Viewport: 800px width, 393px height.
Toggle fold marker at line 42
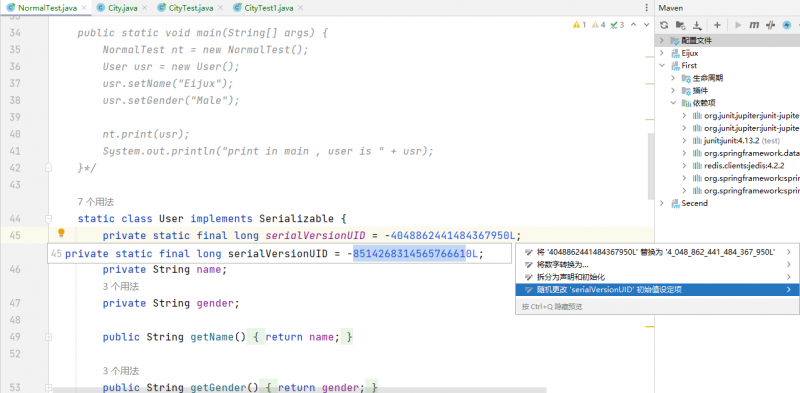48,167
